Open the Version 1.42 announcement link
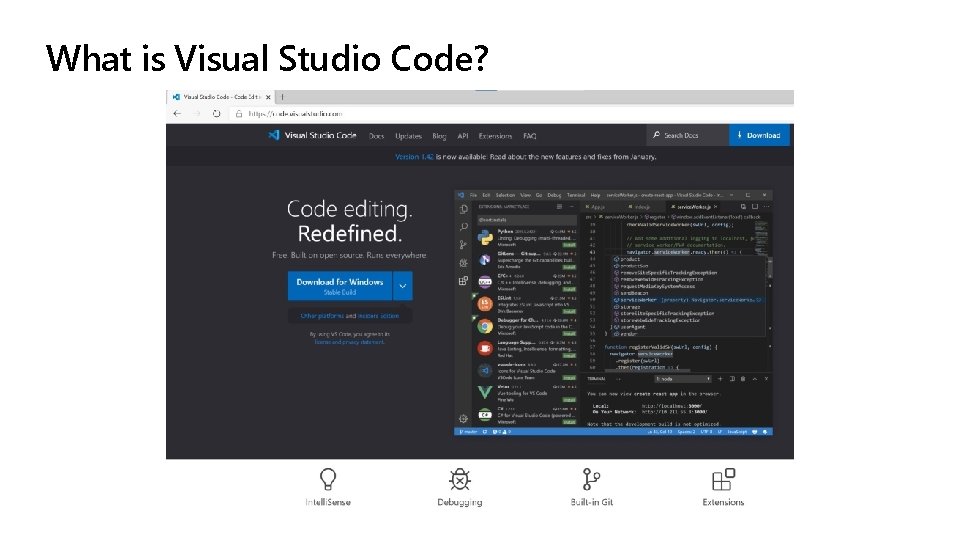Image resolution: width=960 pixels, height=540 pixels. pyautogui.click(x=414, y=157)
